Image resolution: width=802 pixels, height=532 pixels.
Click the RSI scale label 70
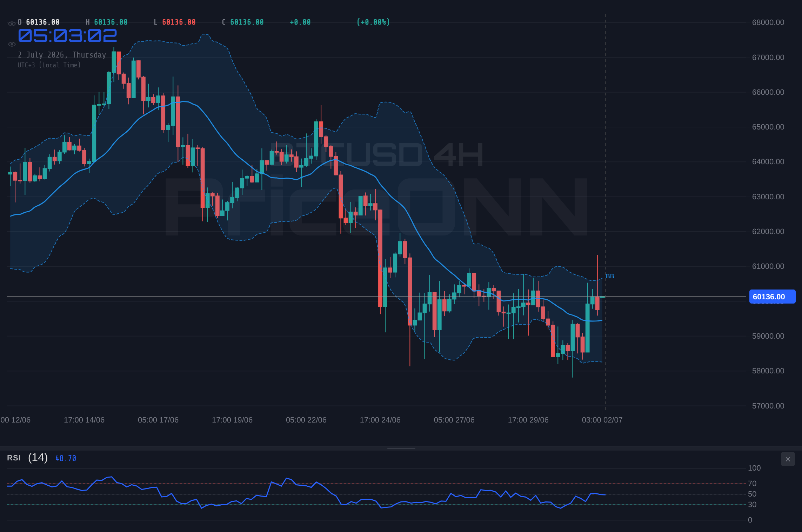(752, 484)
